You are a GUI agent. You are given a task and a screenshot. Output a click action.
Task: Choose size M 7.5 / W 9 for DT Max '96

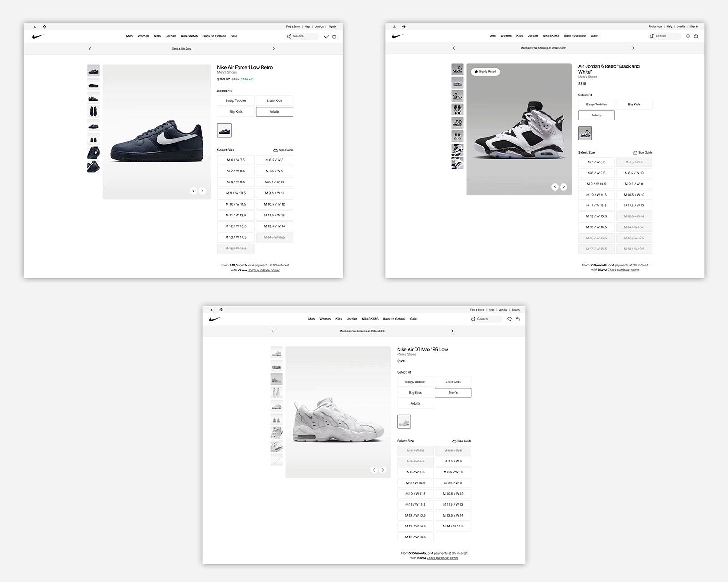[x=453, y=461]
